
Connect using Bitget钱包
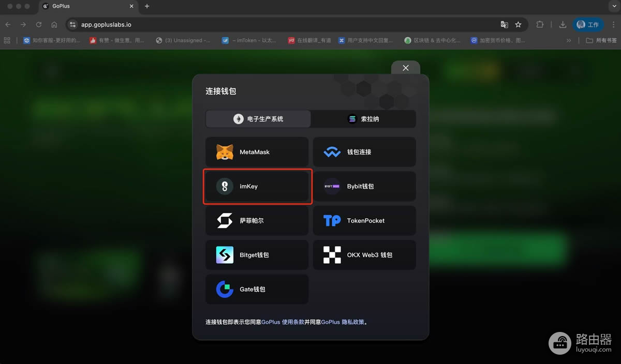pos(257,255)
